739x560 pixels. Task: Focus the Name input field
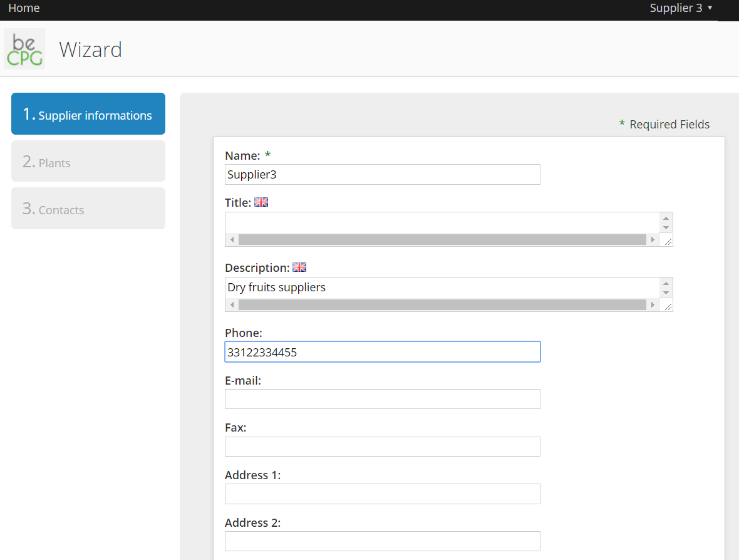[382, 174]
